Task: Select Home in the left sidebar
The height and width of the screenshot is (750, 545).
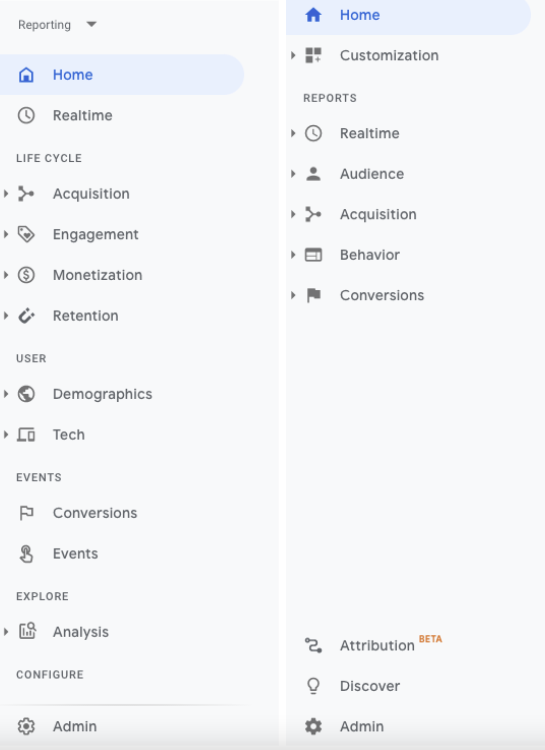Action: (122, 75)
